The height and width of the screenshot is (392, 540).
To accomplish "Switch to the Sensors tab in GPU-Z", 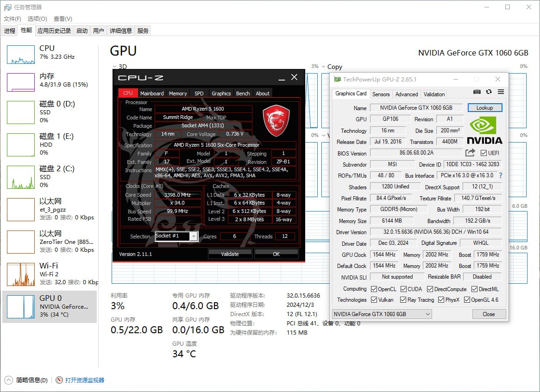I will tap(381, 94).
